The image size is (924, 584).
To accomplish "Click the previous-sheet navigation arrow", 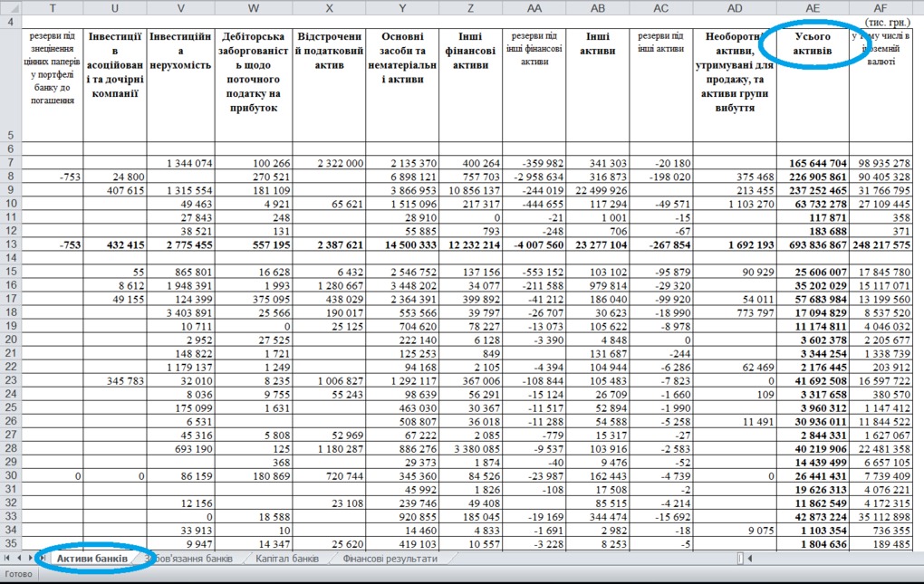I will pyautogui.click(x=17, y=559).
